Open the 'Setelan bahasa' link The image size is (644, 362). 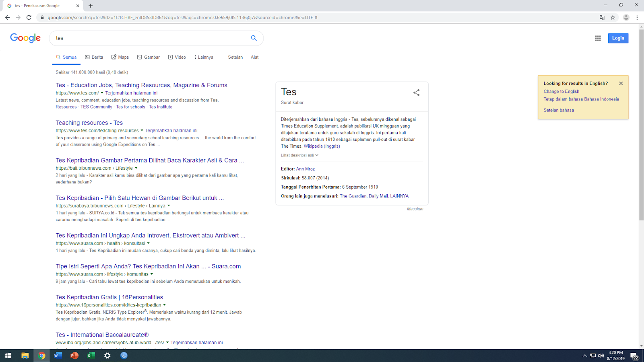559,110
